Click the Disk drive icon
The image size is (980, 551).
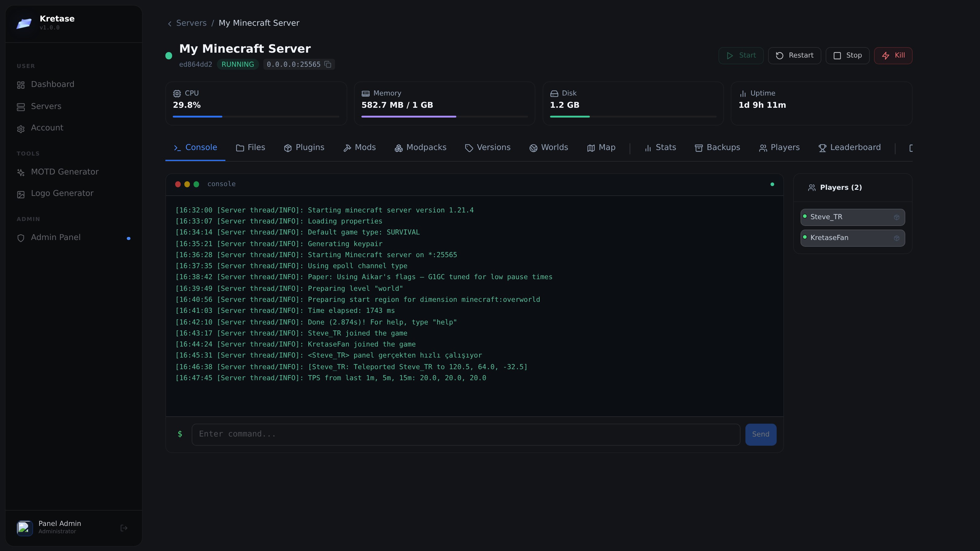(x=554, y=94)
